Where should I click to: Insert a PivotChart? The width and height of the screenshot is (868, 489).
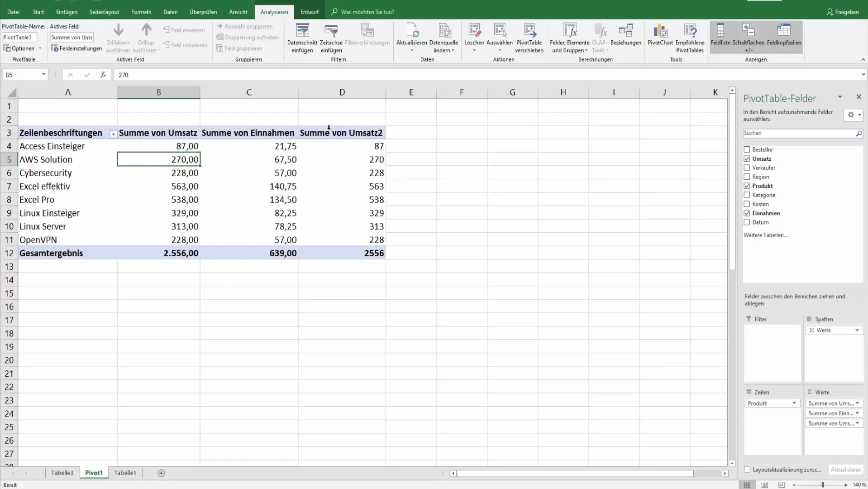pyautogui.click(x=660, y=35)
